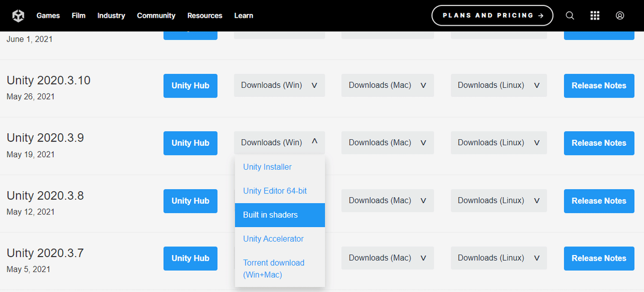The height and width of the screenshot is (292, 644).
Task: Expand Downloads (Mac) for Unity 2020.3.8
Action: [387, 200]
